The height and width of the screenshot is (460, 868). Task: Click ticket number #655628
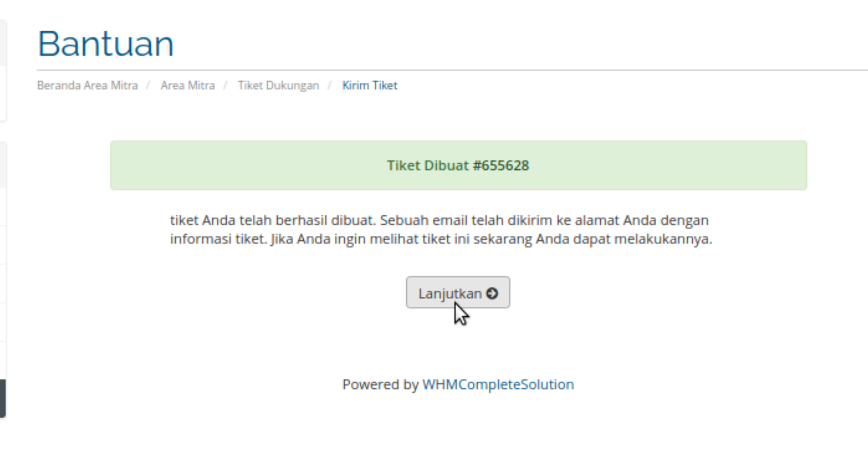(501, 166)
